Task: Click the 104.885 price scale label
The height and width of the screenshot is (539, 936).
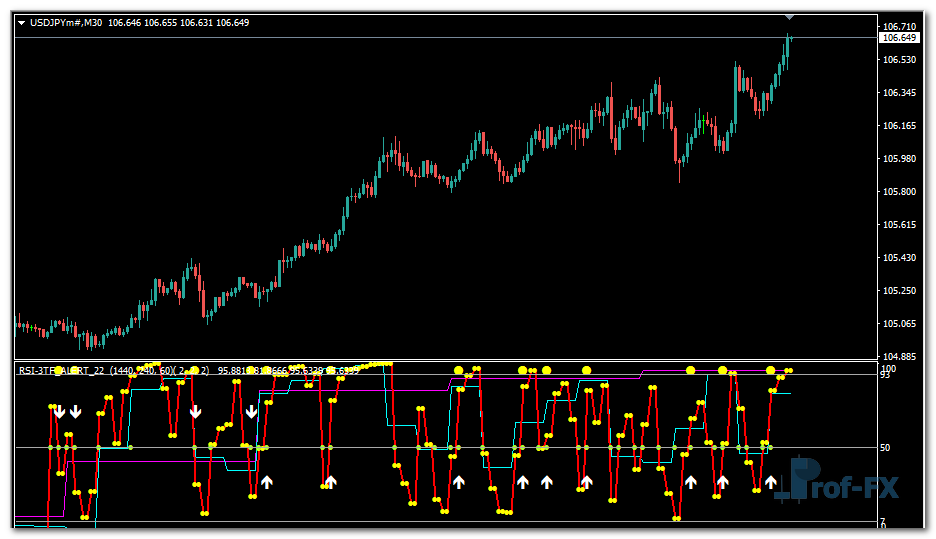Action: click(897, 356)
